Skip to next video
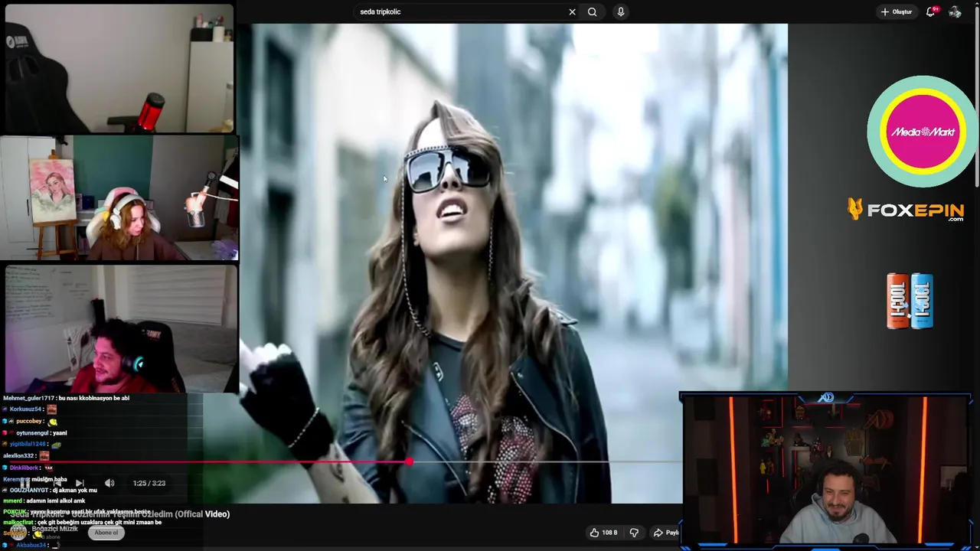This screenshot has height=551, width=980. 80,483
